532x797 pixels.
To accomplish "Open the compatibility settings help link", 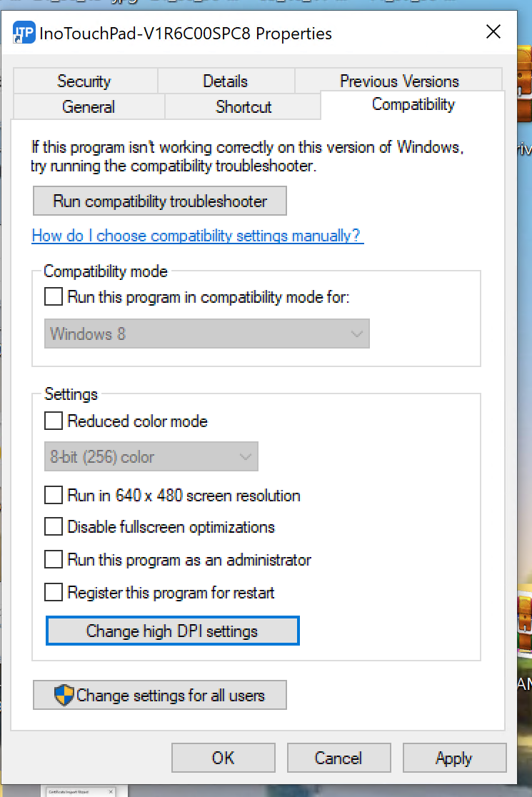I will (197, 236).
